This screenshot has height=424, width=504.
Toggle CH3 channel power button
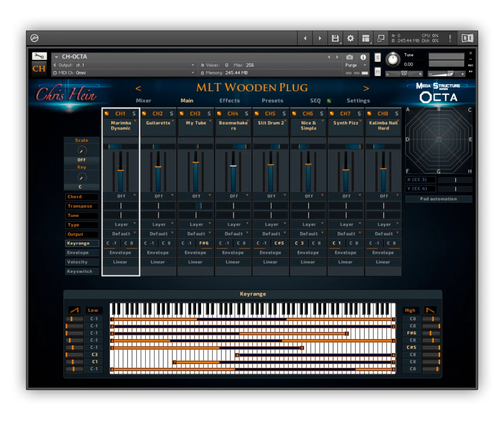pos(182,114)
